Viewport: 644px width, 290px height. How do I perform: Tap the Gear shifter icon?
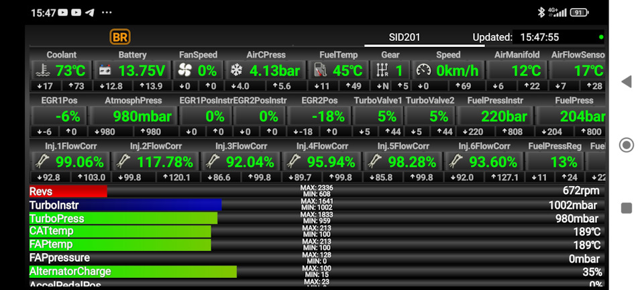coord(382,70)
